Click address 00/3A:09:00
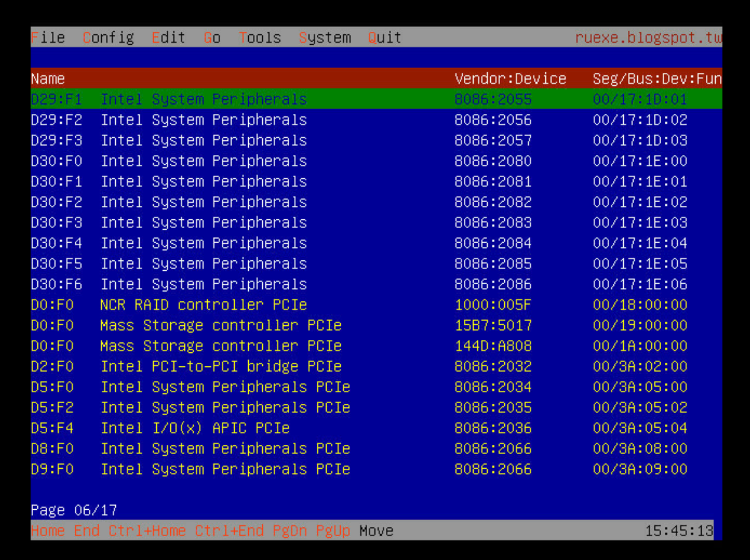The height and width of the screenshot is (560, 750). click(640, 469)
